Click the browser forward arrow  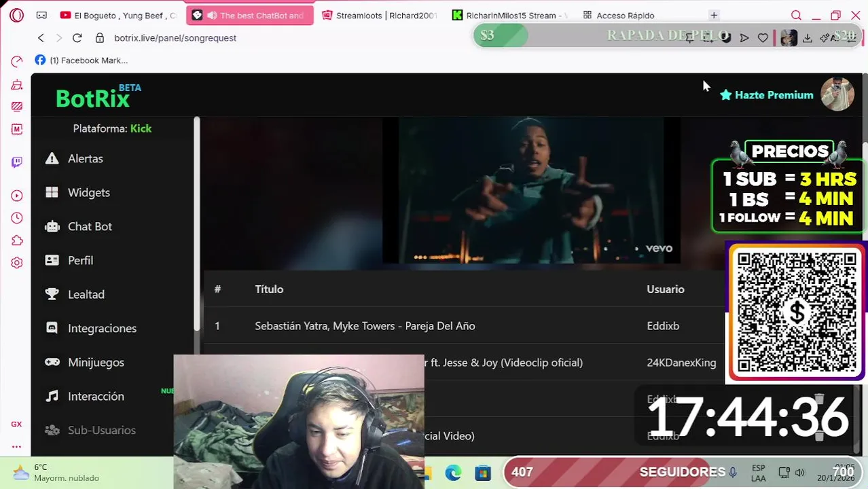[x=58, y=38]
